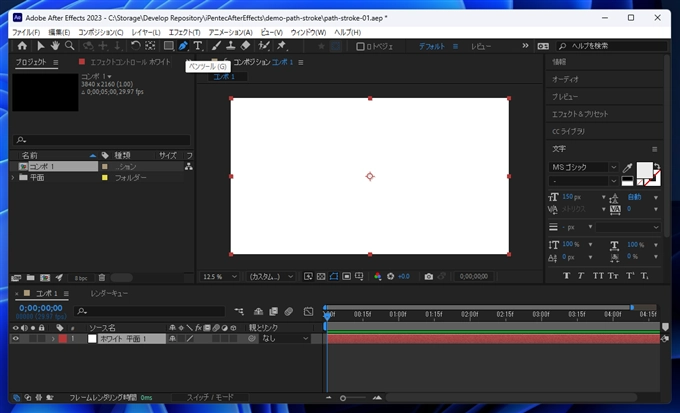Screen dimensions: 680x413
Task: Hide the ホワイト 平面 1 layer with its eye toggle
Action: pyautogui.click(x=15, y=339)
